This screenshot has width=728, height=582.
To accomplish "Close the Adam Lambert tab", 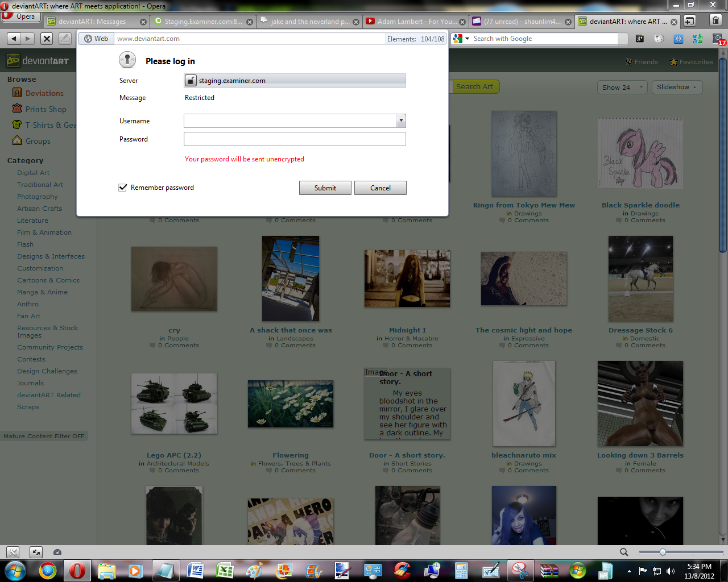I will tap(462, 22).
